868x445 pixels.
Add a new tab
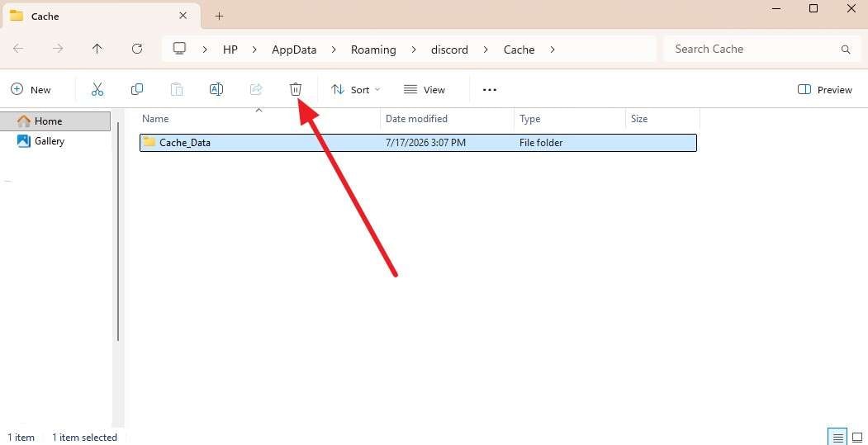pyautogui.click(x=219, y=16)
